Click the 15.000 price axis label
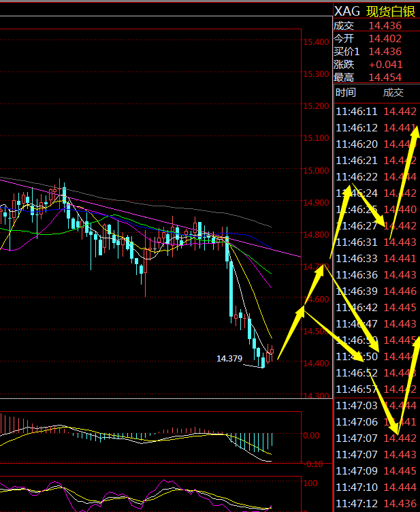The image size is (420, 512). (317, 170)
